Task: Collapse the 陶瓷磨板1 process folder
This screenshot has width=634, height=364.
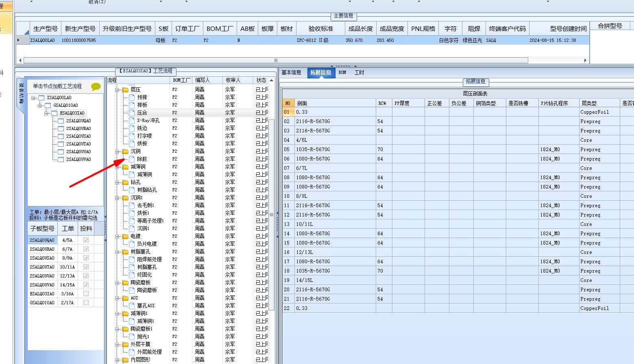Action: tap(118, 329)
